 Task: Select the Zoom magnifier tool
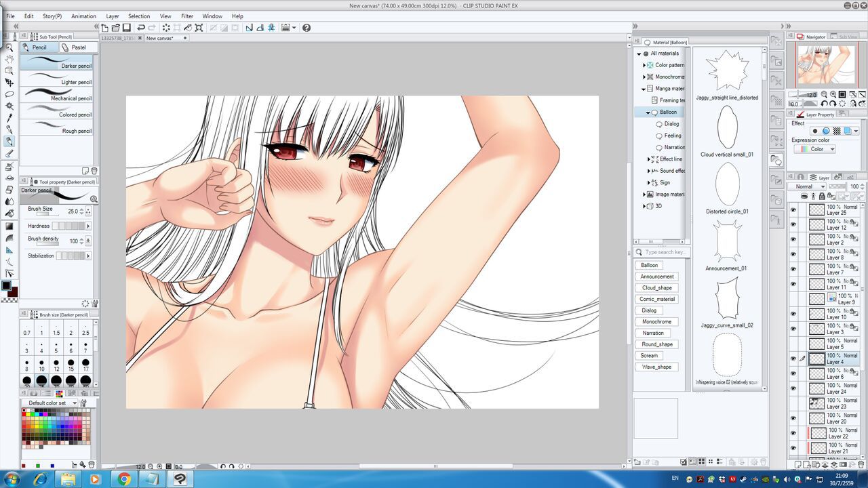pyautogui.click(x=9, y=48)
